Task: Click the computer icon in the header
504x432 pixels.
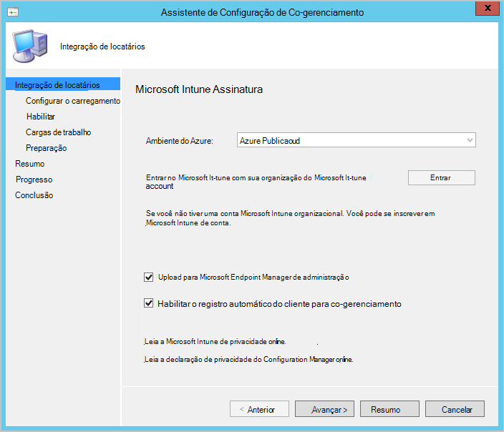Action: 29,46
